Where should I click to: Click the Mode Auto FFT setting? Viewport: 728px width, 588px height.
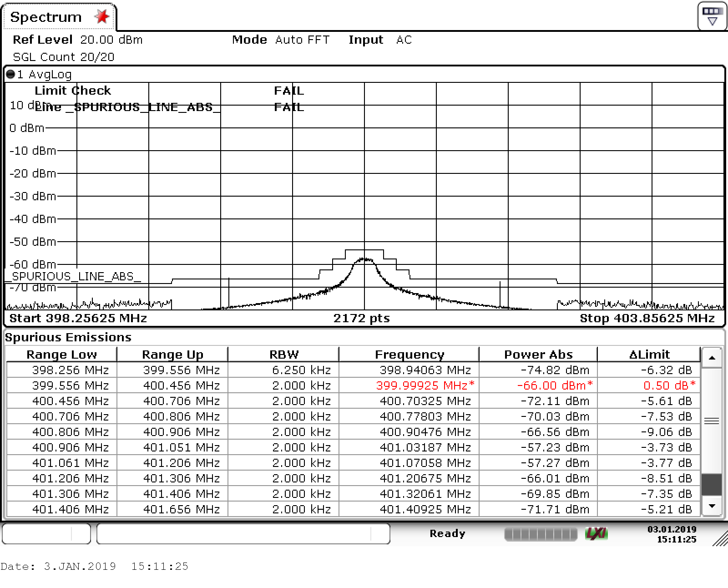point(280,40)
